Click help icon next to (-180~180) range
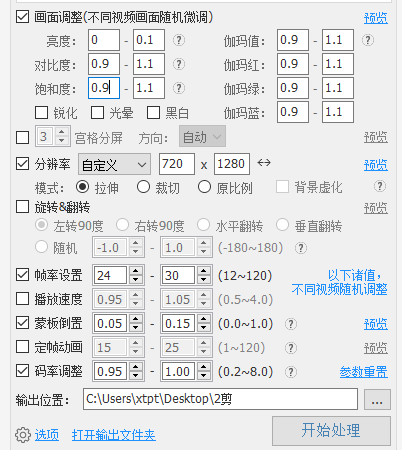 pyautogui.click(x=301, y=248)
